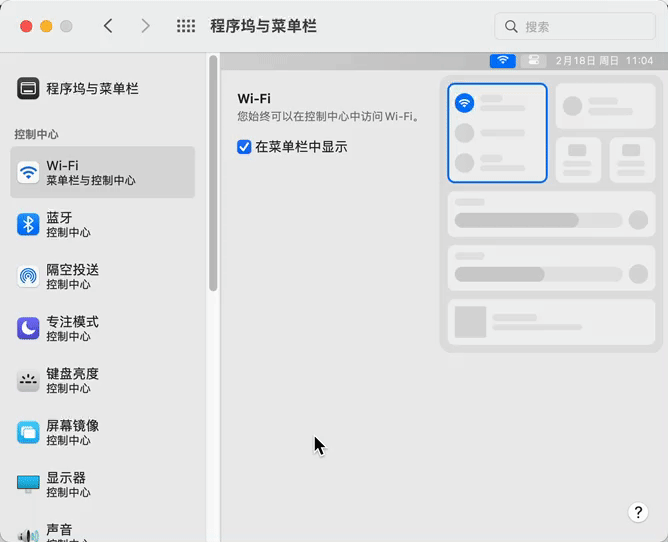Select 程序坞与菜单栏 in the sidebar
The image size is (668, 542).
point(103,89)
